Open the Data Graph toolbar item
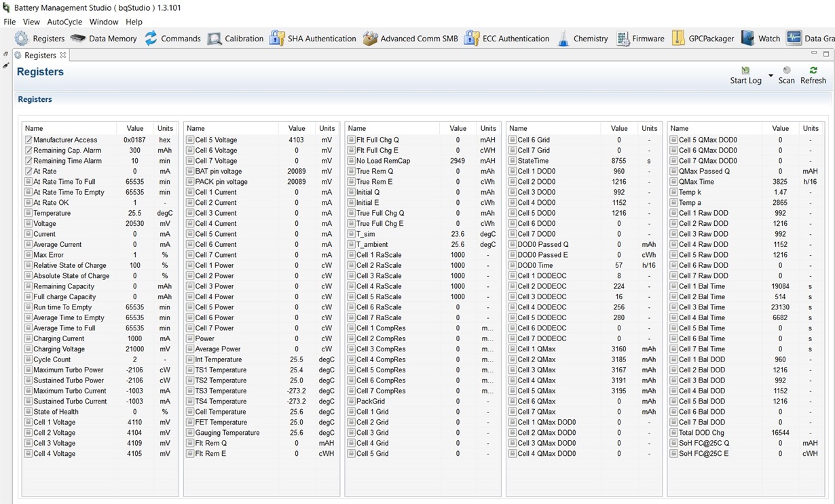 point(811,39)
